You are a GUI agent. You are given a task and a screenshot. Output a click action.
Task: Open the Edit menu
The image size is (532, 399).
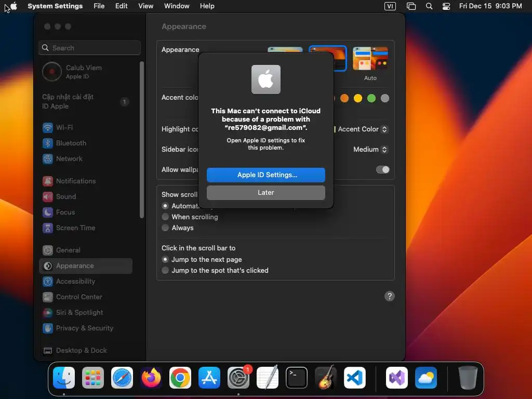click(x=121, y=6)
